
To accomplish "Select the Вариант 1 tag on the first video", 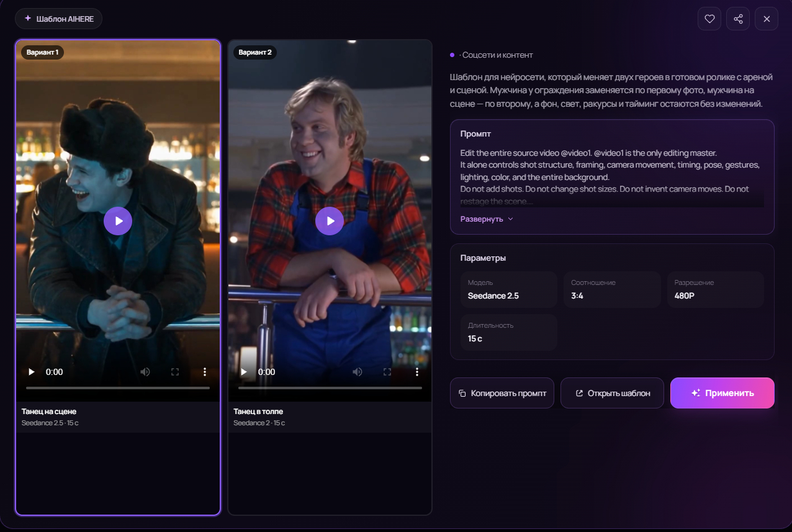I will tap(42, 52).
